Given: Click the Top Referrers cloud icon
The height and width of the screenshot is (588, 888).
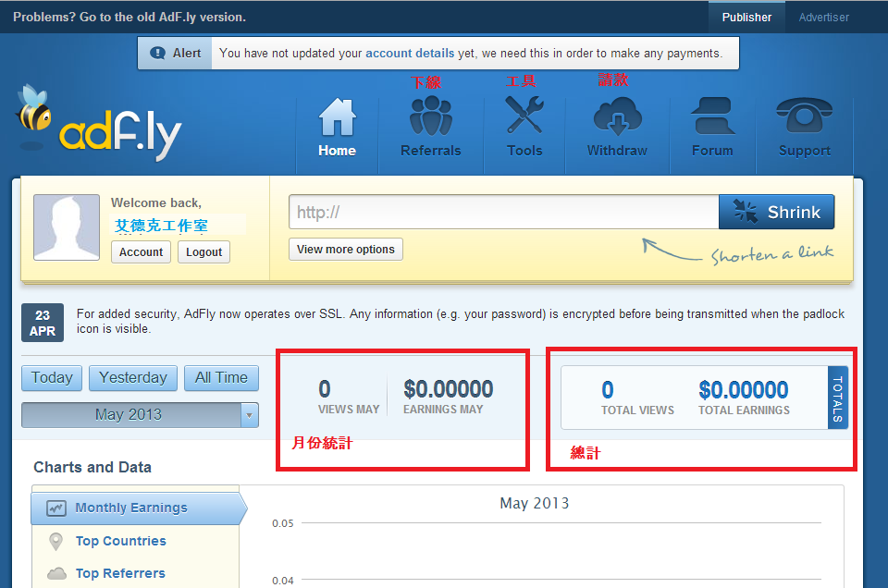Looking at the screenshot, I should [56, 574].
